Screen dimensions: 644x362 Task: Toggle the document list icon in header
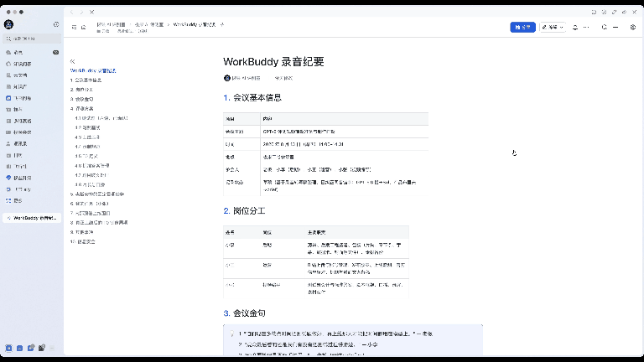coord(75,27)
